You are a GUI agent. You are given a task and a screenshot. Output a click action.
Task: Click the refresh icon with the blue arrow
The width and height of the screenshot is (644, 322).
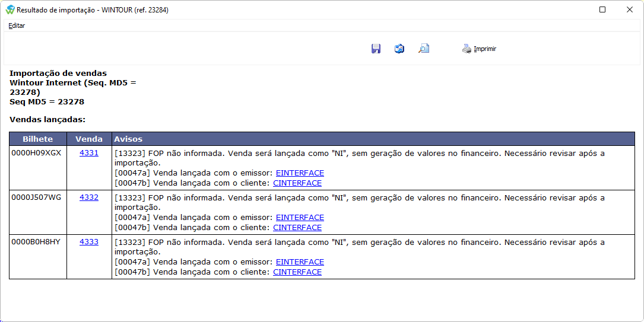399,49
